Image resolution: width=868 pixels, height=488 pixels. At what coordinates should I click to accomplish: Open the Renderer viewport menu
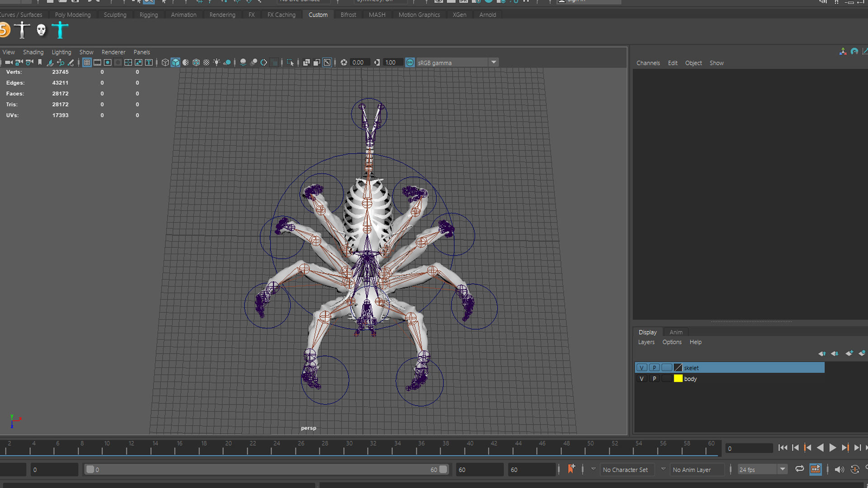(x=113, y=52)
